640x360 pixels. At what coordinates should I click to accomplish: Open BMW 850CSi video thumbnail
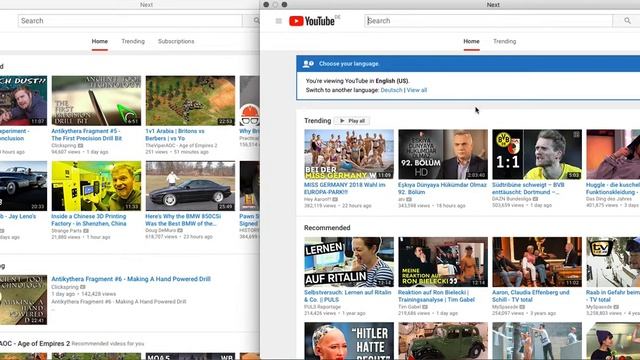190,186
